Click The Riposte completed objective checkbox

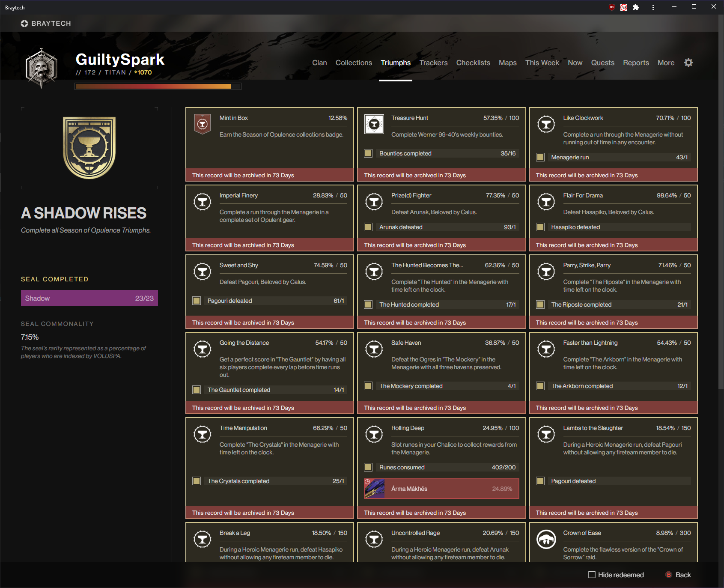tap(540, 304)
